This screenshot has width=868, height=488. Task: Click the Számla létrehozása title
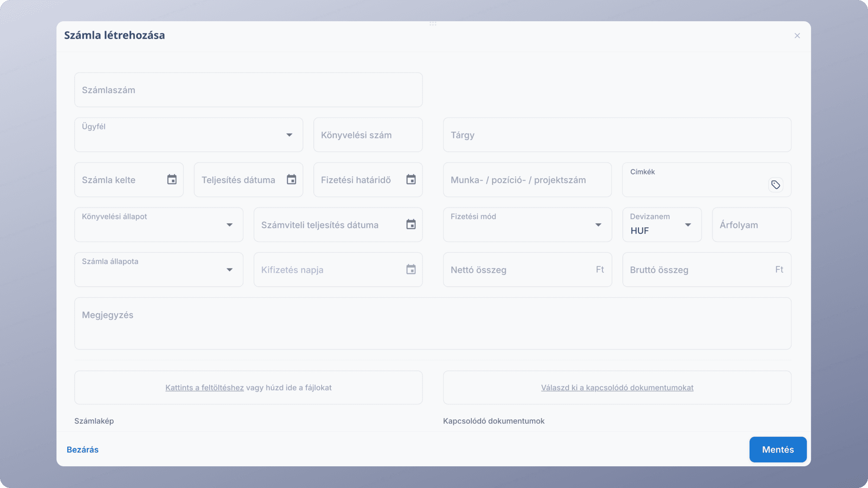click(115, 35)
